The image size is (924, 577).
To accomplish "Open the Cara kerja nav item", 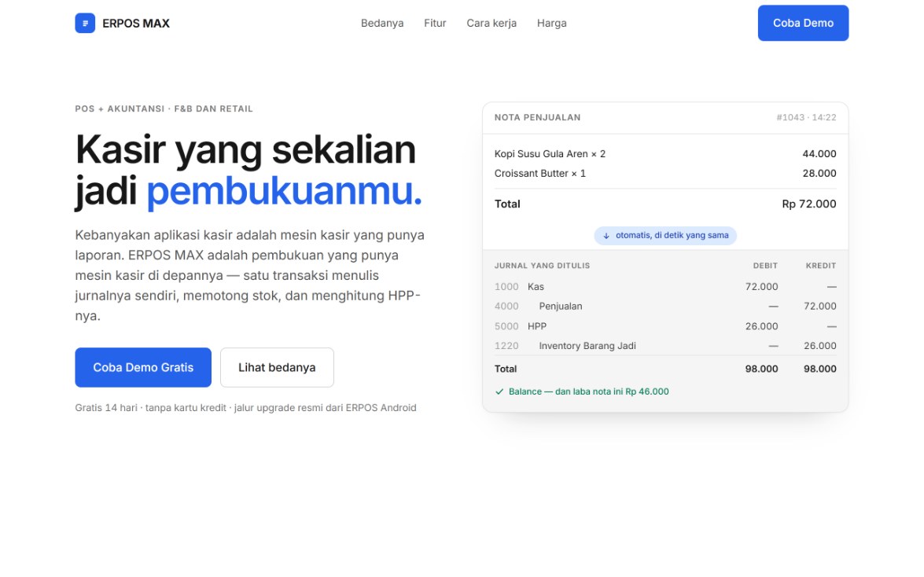I will click(491, 23).
